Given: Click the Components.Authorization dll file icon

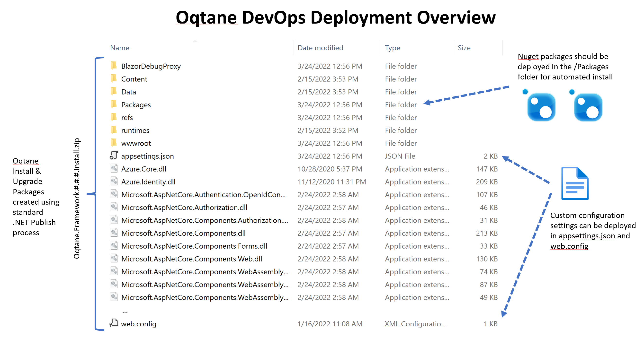Looking at the screenshot, I should click(114, 220).
